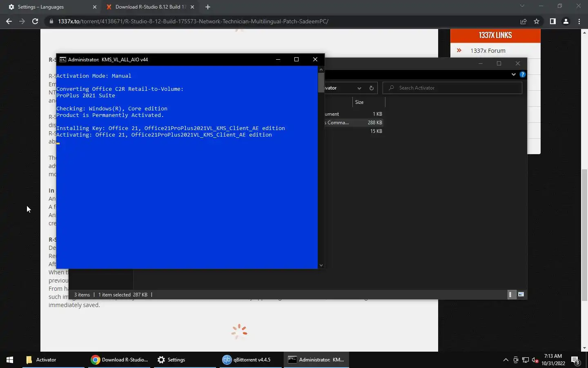Bookmark this page with star icon
This screenshot has width=588, height=368.
537,21
